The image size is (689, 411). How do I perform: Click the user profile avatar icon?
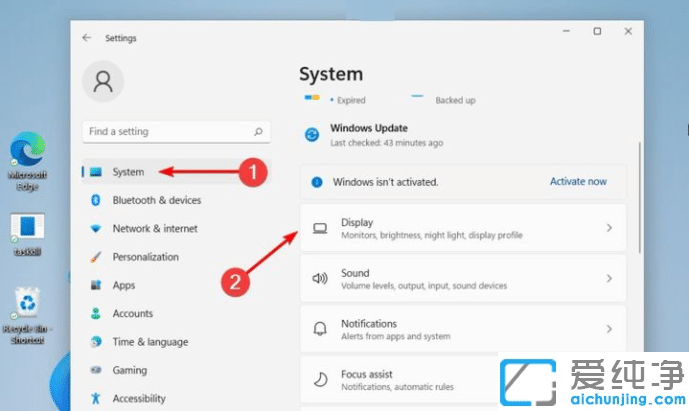[103, 80]
